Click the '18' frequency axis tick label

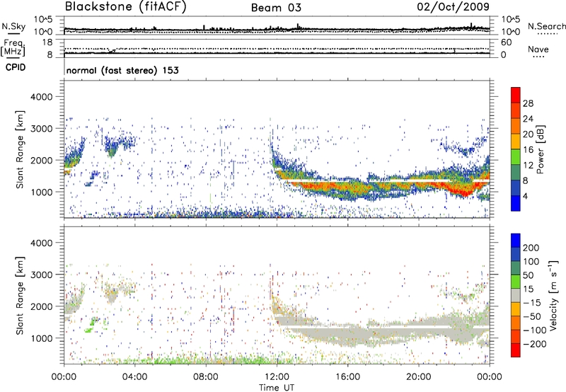click(x=47, y=42)
